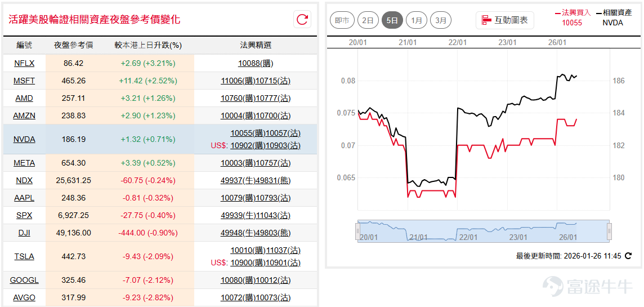Viewport: 644px width, 307px height.
Task: Open warrant 10055(購) for NVDA
Action: [248, 133]
